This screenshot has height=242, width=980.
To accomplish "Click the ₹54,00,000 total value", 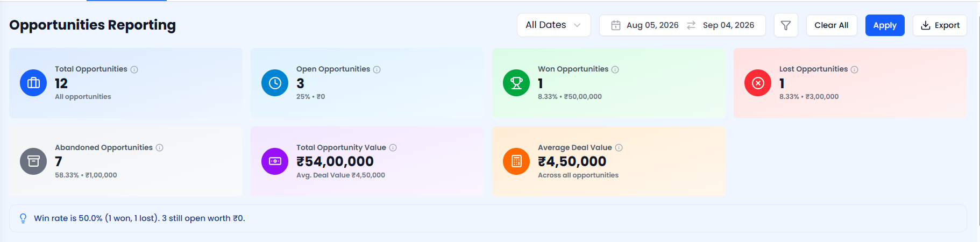I will [x=335, y=161].
